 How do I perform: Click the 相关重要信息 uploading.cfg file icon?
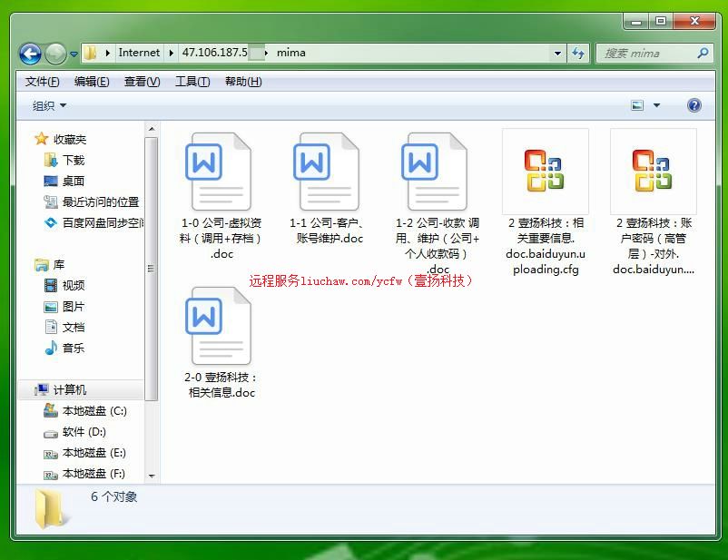coord(545,172)
